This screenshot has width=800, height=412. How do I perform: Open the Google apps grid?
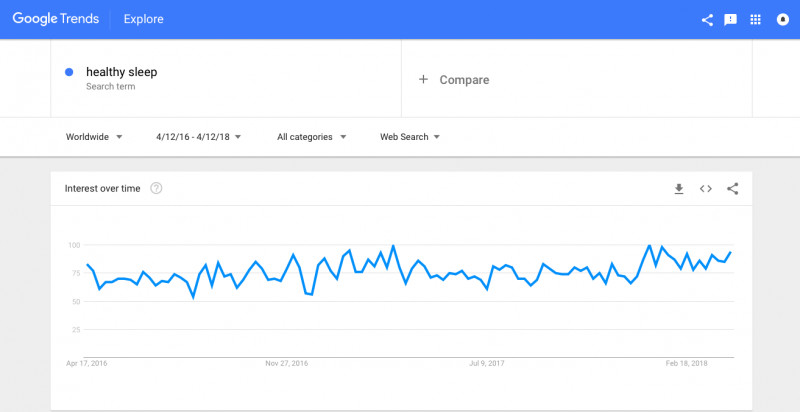coord(756,19)
